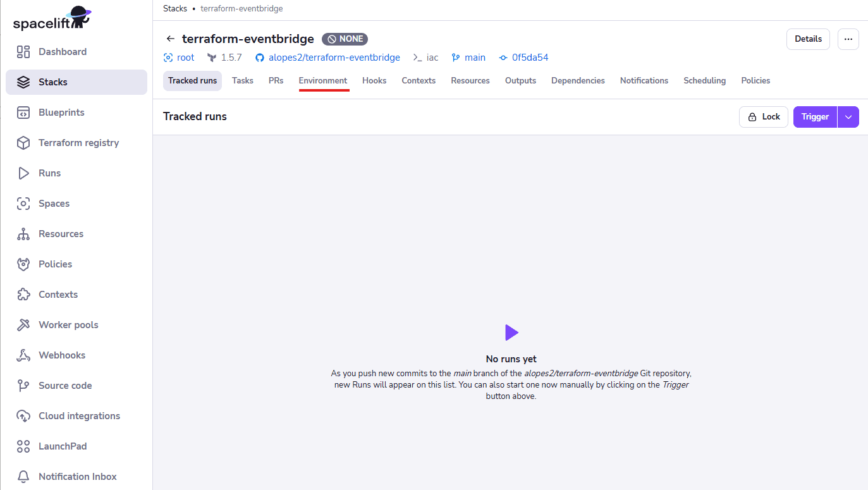Click the Terraform version icon near 1.5.7

tap(212, 58)
